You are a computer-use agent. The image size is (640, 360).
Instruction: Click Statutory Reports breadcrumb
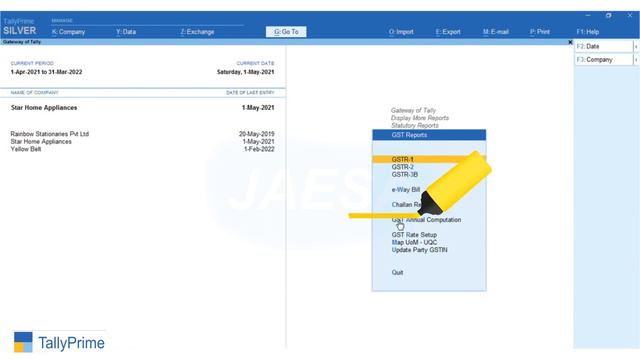[414, 125]
